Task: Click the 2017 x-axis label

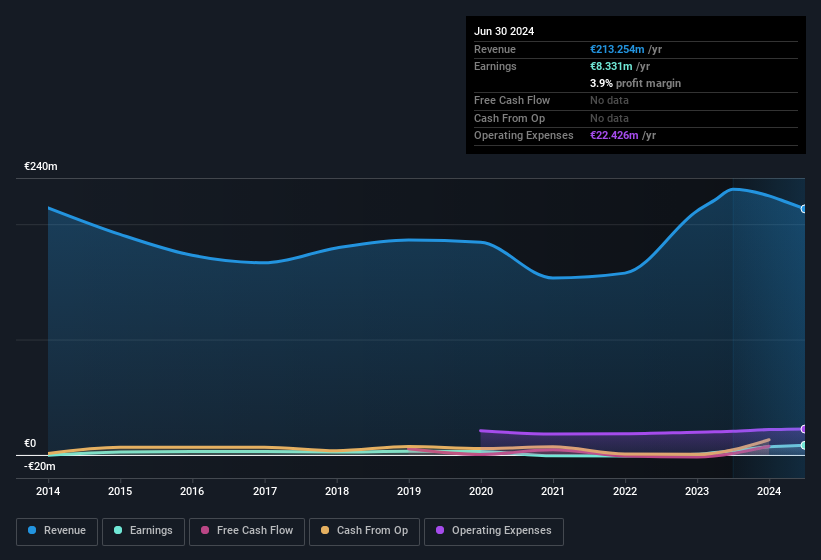Action: 265,491
